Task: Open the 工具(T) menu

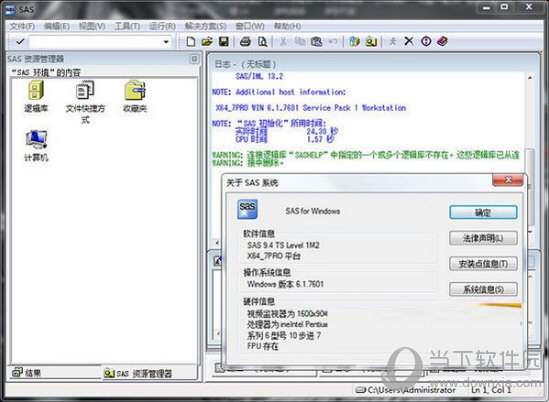Action: pos(127,26)
